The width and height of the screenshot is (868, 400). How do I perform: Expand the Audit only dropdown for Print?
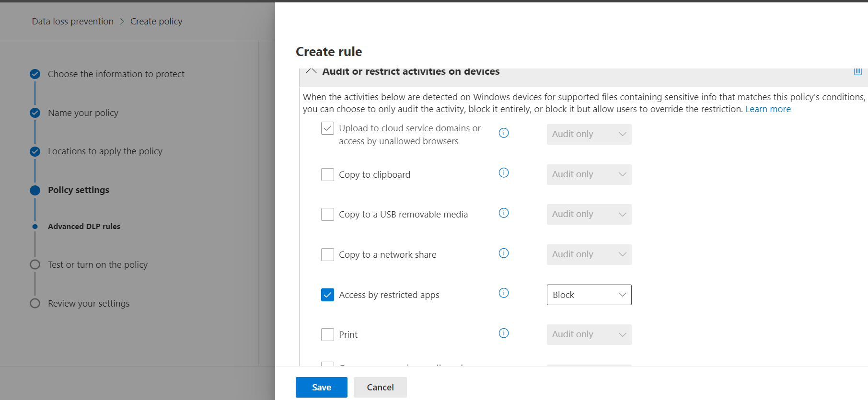click(589, 334)
